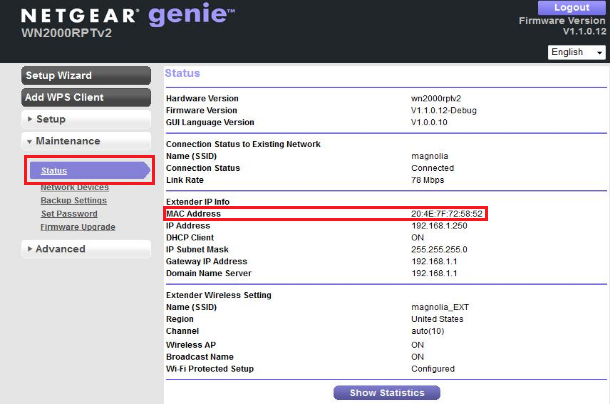Click the Broadcast Name label
This screenshot has height=404, width=610.
(x=200, y=357)
